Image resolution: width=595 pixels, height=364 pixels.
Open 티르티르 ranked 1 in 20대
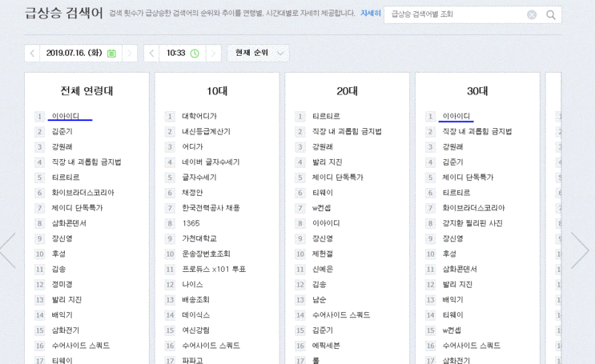coord(326,116)
